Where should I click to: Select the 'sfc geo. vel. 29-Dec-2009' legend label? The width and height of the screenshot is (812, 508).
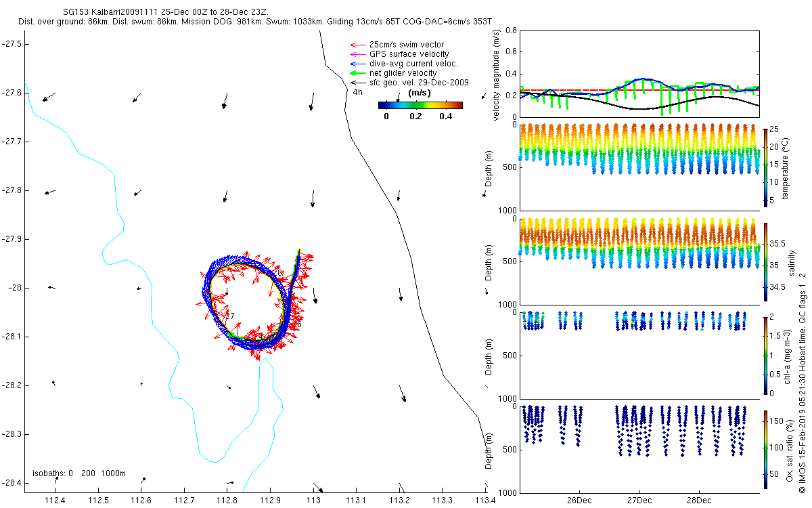tap(419, 83)
